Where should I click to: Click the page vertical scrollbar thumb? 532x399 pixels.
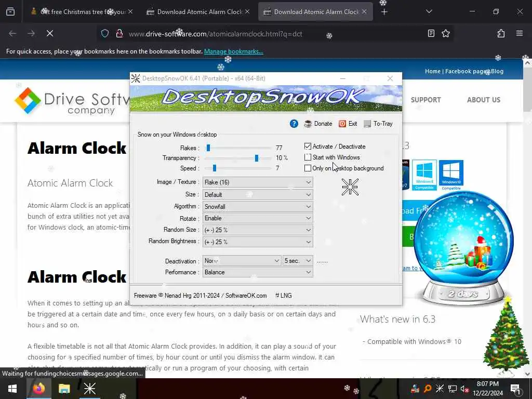[x=527, y=89]
